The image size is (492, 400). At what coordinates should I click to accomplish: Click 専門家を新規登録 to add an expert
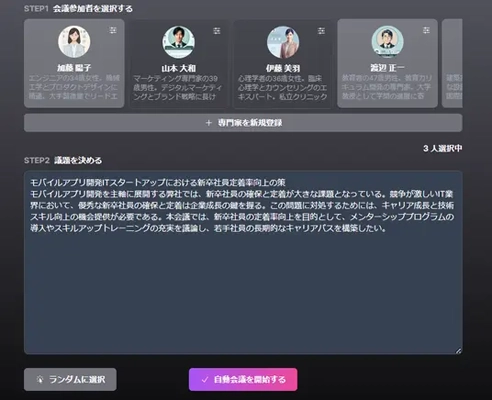pos(243,123)
